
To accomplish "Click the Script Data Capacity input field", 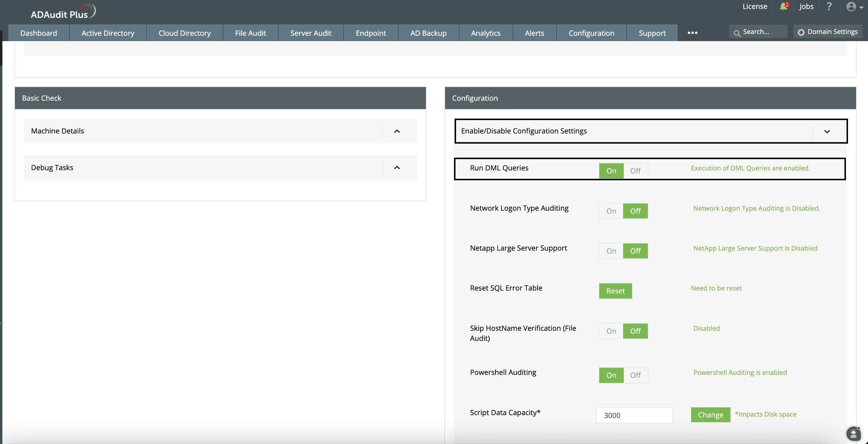I will point(634,415).
